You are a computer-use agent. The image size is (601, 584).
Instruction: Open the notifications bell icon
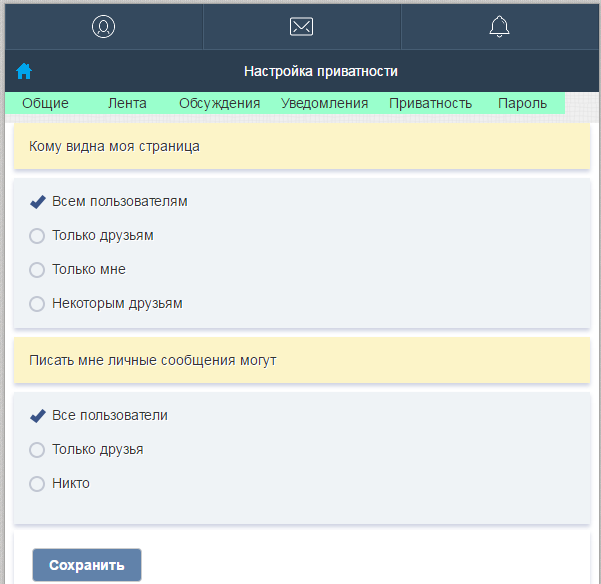click(x=499, y=26)
